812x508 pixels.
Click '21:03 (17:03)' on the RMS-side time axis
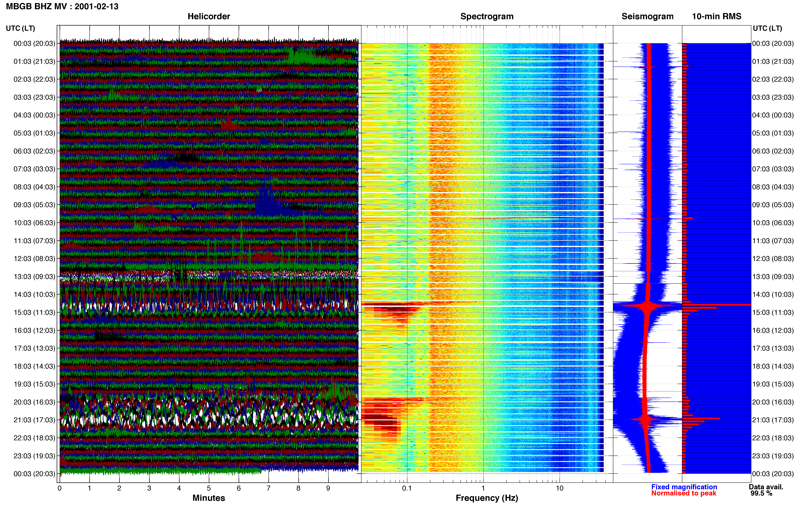tap(773, 420)
